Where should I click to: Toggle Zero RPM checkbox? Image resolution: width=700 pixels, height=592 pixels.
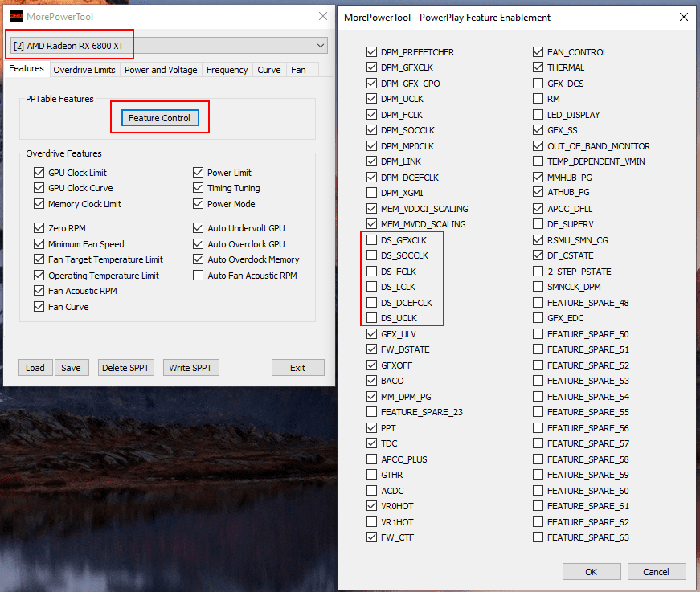pyautogui.click(x=39, y=228)
